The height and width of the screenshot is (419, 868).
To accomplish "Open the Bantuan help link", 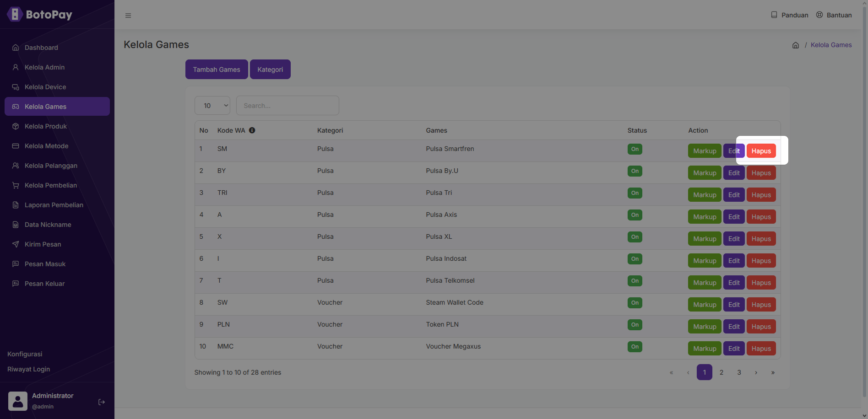I will 834,15.
